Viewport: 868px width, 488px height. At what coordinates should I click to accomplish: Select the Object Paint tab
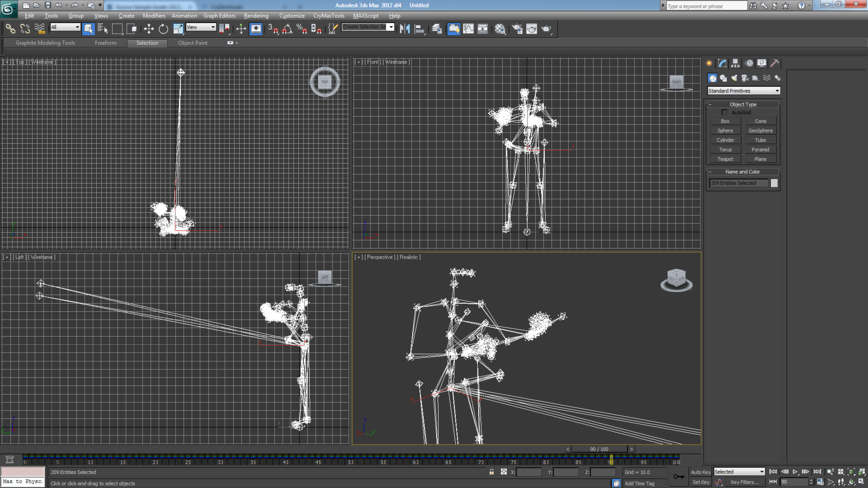(x=193, y=42)
